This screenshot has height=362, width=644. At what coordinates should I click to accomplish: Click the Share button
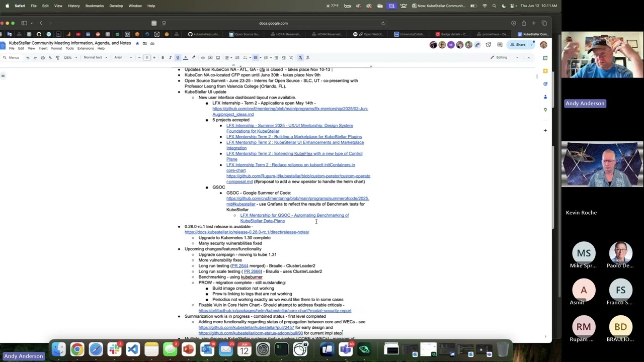[518, 45]
